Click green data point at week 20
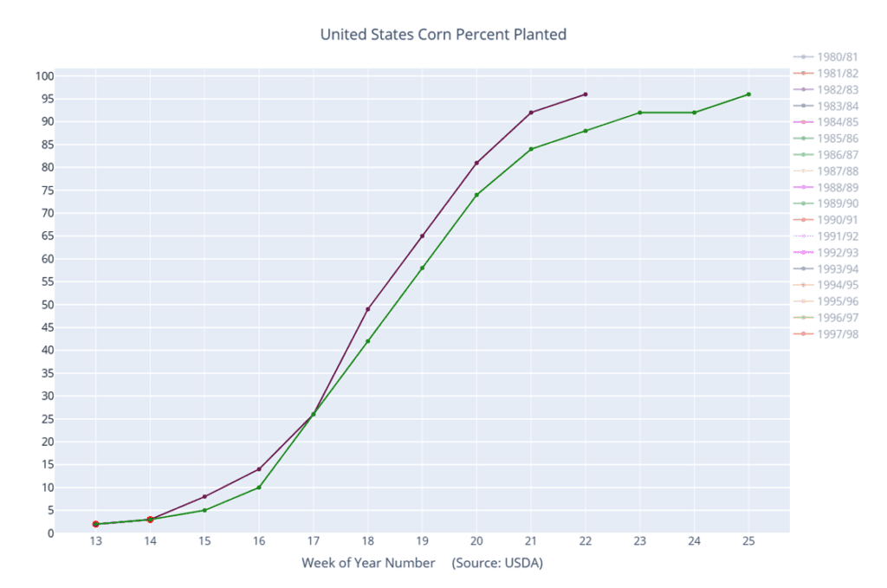 point(477,195)
